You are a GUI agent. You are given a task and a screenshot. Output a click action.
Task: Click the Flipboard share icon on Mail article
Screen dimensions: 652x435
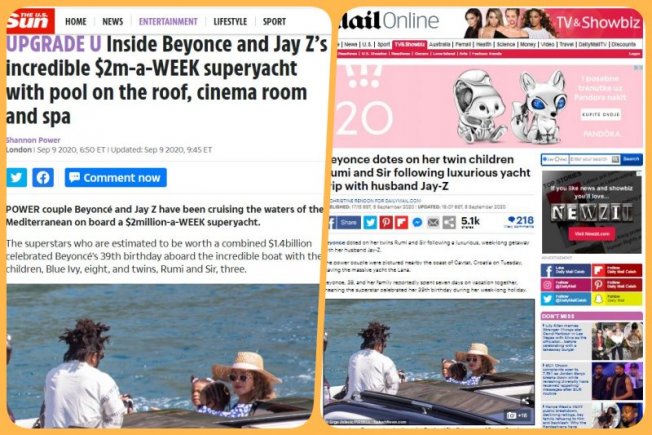(x=401, y=222)
